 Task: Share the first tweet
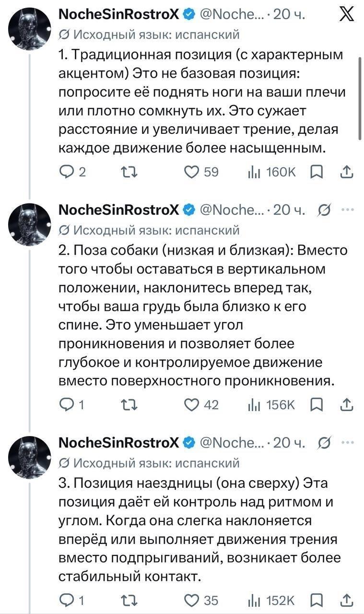[x=348, y=172]
